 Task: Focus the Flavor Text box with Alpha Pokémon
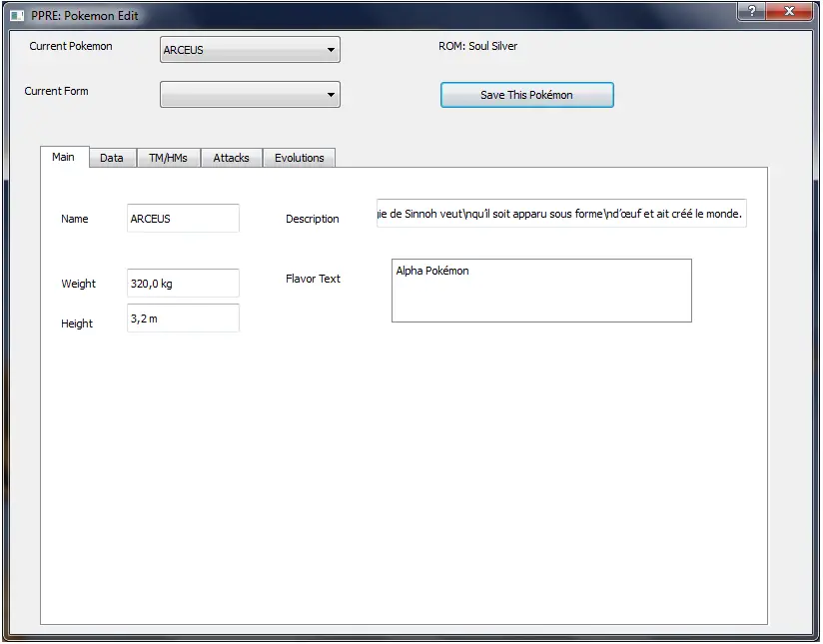point(541,291)
